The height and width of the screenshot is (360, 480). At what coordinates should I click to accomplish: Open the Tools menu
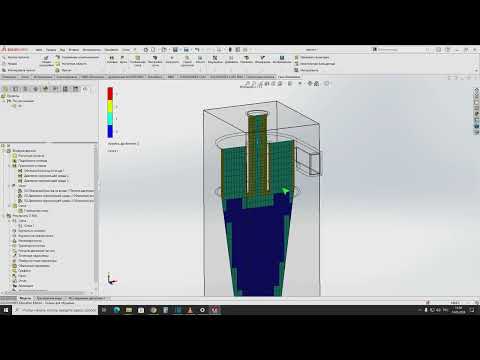91,50
